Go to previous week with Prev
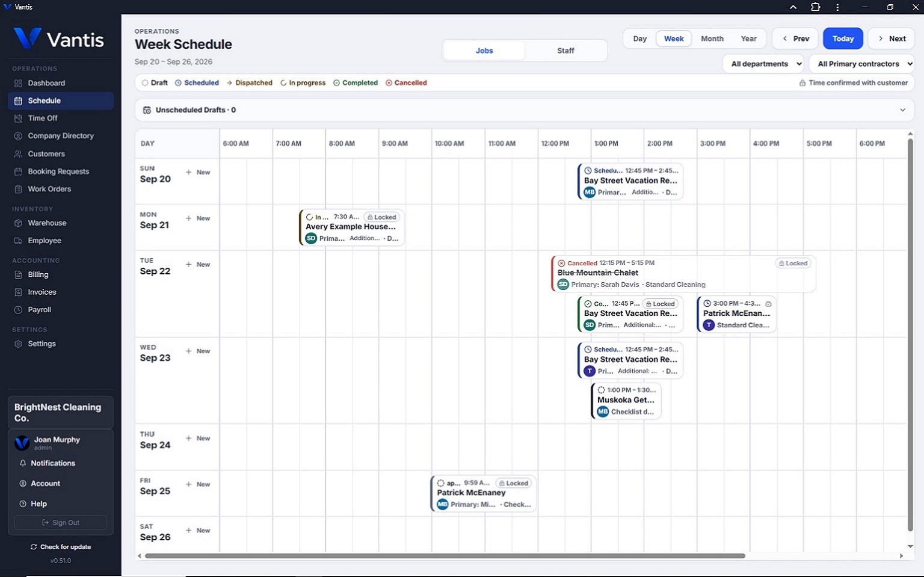Screen dimensions: 924x577 (x=795, y=39)
